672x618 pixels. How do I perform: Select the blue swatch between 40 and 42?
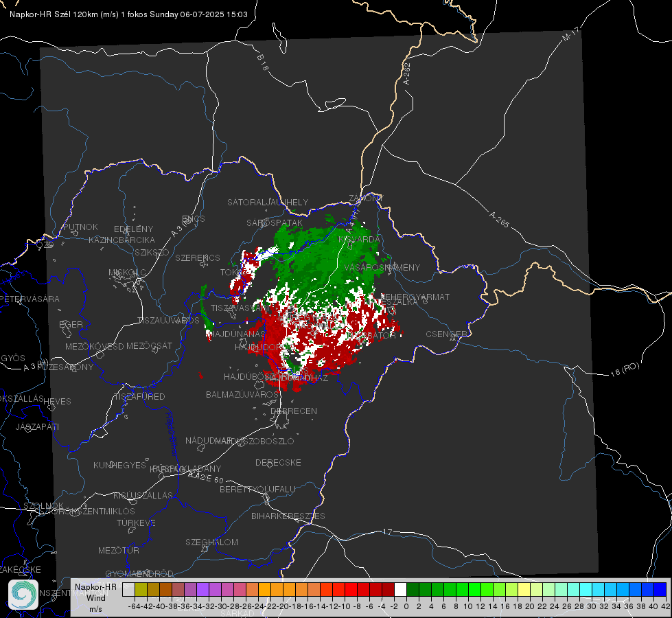point(660,590)
